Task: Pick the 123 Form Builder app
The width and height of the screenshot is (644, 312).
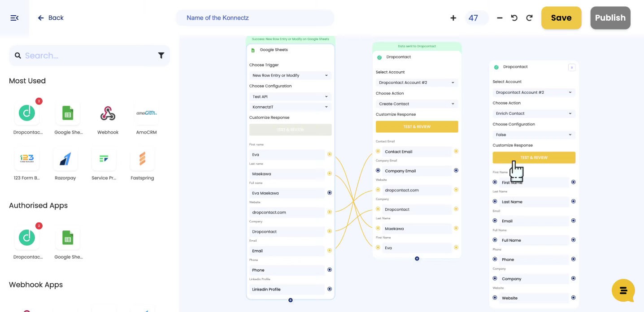Action: coord(27,159)
